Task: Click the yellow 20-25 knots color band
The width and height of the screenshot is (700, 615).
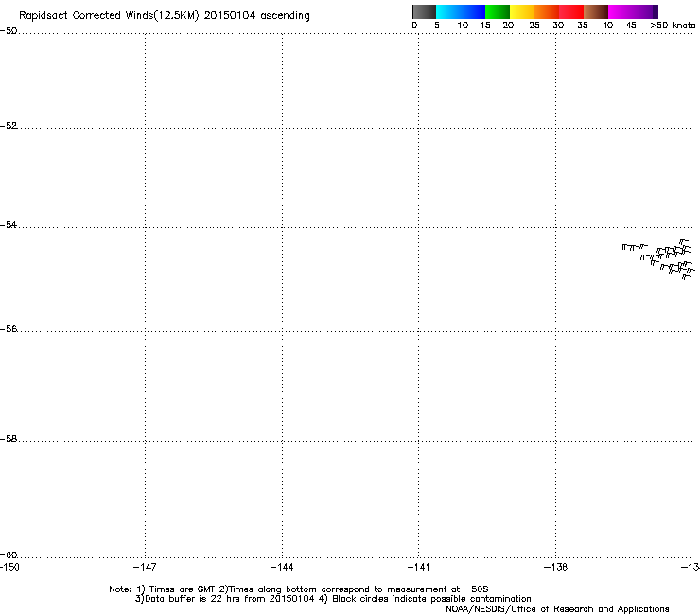Action: [522, 11]
